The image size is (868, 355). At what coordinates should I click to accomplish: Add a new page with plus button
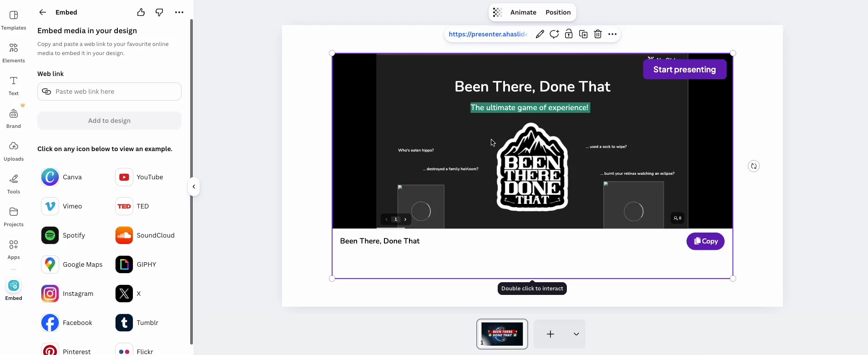tap(550, 334)
